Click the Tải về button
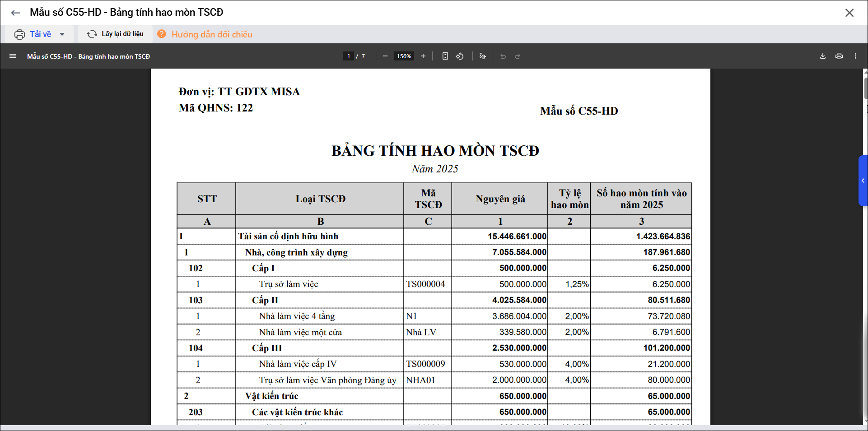 [x=34, y=34]
